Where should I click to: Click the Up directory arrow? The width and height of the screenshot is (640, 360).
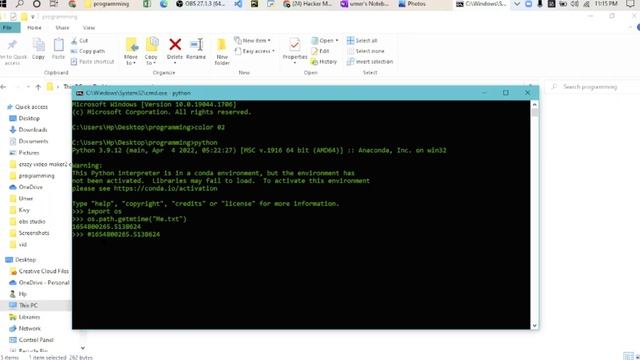[38, 87]
